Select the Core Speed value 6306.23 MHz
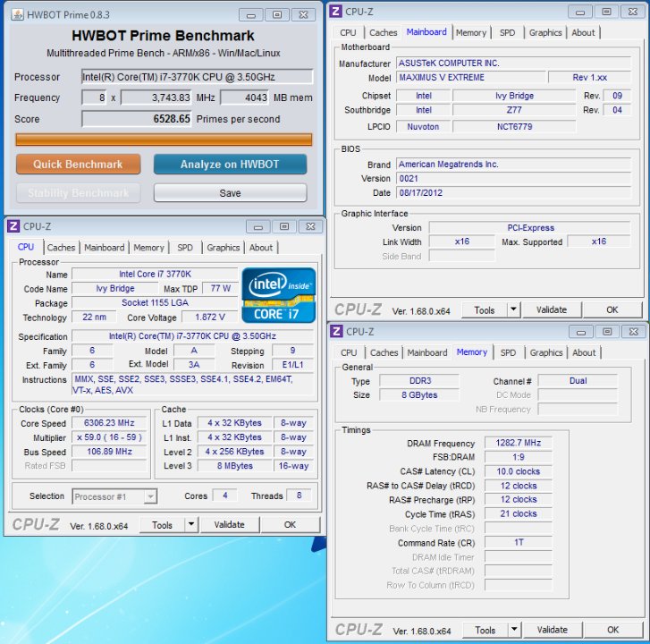This screenshot has height=644, width=650. click(x=109, y=423)
